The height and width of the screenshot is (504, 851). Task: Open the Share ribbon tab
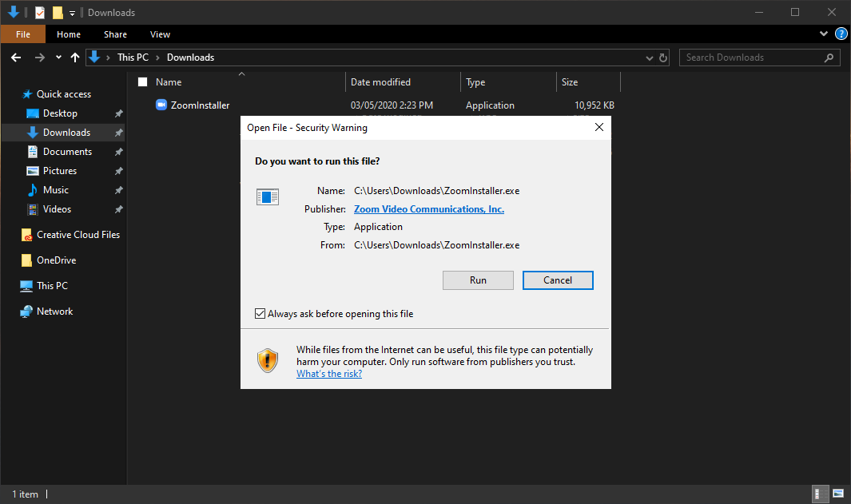click(x=115, y=34)
